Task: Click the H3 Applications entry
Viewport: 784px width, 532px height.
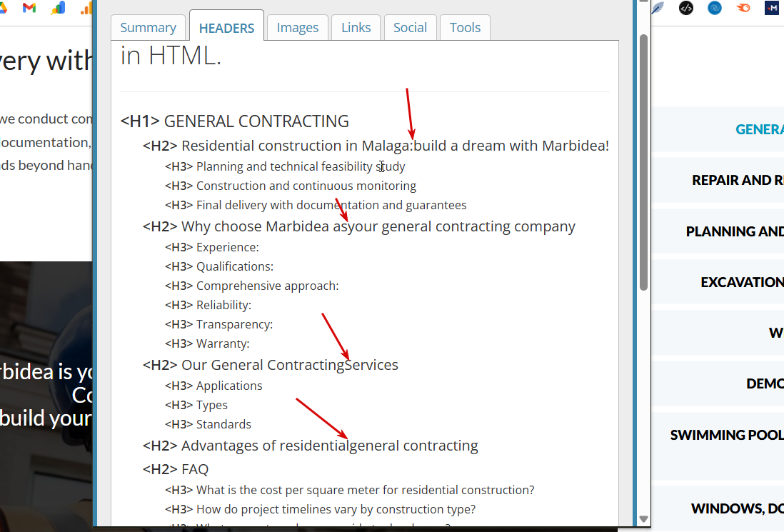Action: tap(213, 386)
